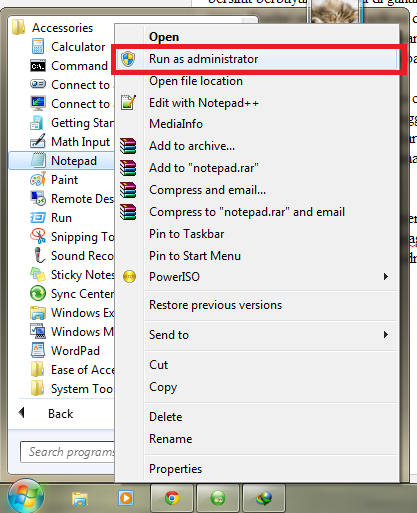Click the Calculator icon in Accessories
Image resolution: width=417 pixels, height=513 pixels.
(38, 46)
